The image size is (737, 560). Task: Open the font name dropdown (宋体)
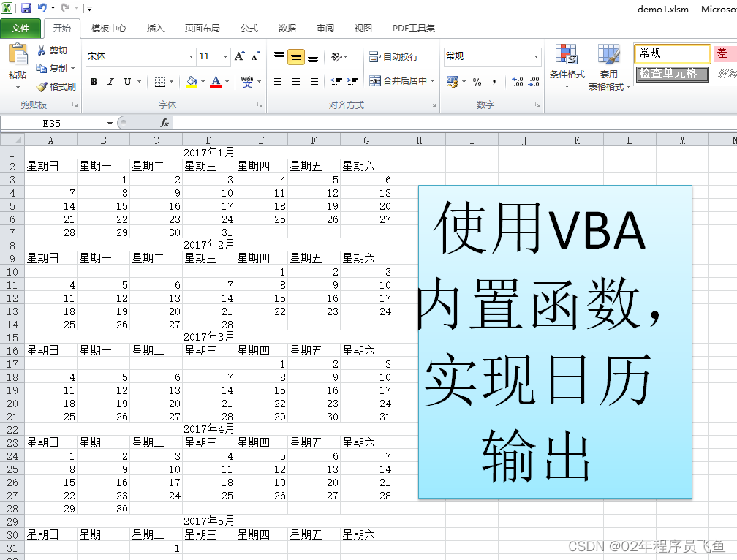coord(192,56)
